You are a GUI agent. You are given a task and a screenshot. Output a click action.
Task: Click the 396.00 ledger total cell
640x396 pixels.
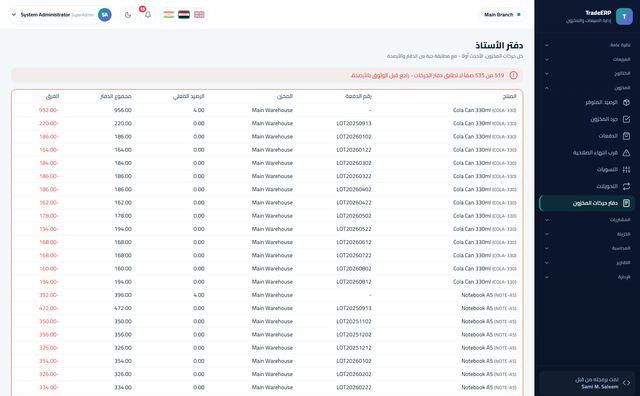point(123,295)
